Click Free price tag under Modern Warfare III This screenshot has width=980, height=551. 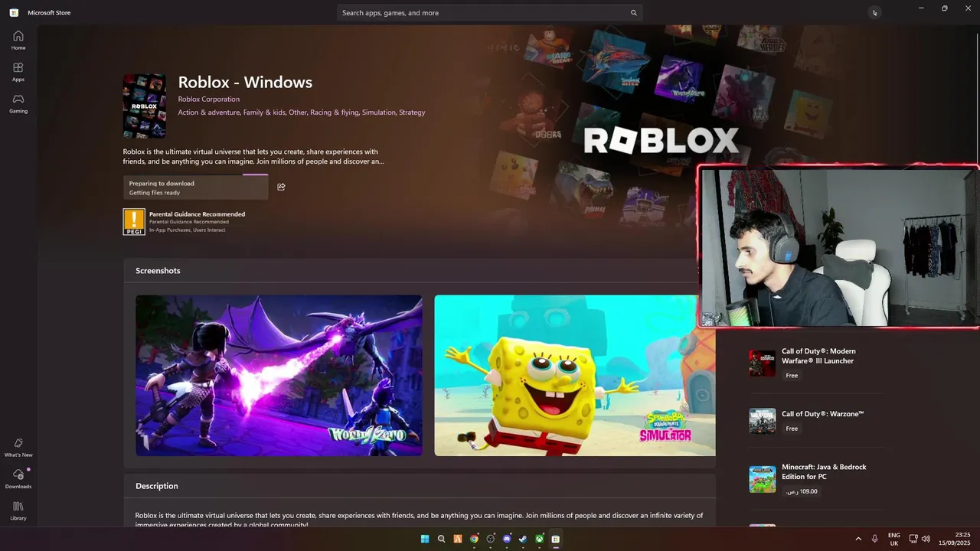(x=792, y=376)
